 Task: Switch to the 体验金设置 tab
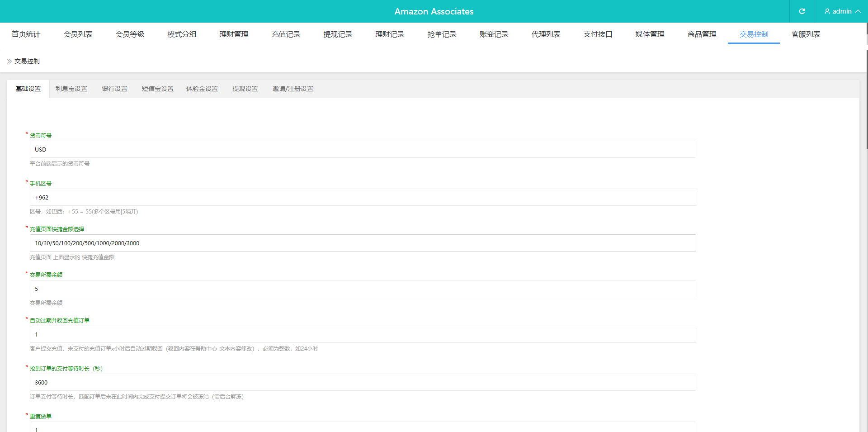pyautogui.click(x=202, y=89)
